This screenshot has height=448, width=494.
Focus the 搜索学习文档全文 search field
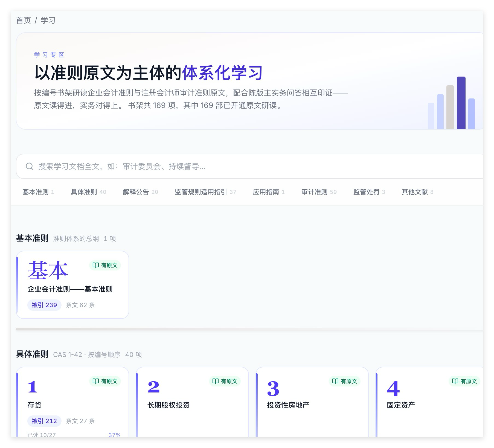tap(249, 166)
